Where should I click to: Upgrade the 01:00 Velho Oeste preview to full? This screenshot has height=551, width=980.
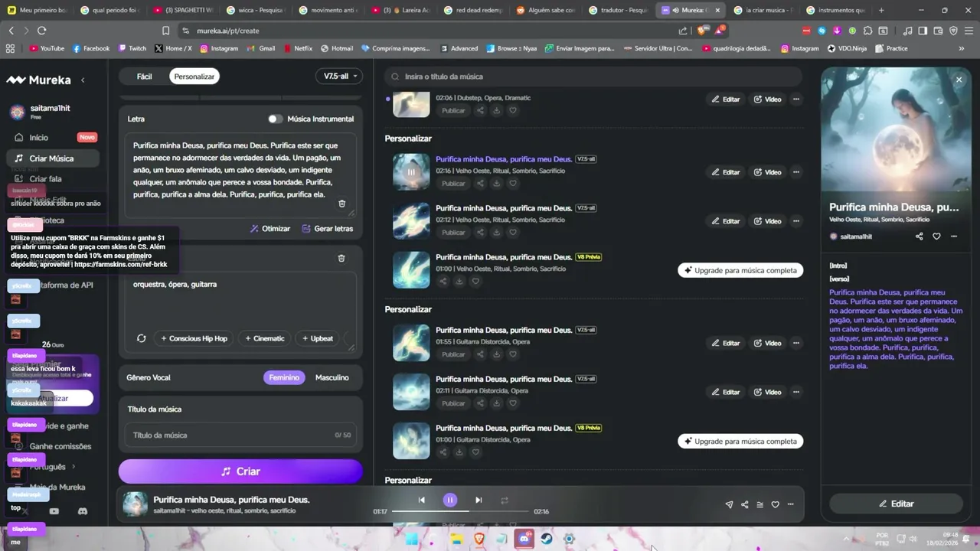coord(740,270)
